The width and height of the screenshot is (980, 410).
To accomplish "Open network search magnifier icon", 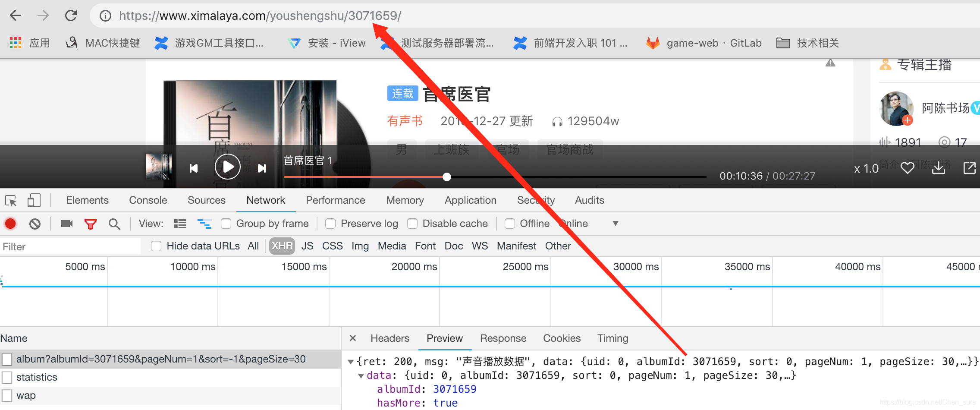I will point(114,224).
